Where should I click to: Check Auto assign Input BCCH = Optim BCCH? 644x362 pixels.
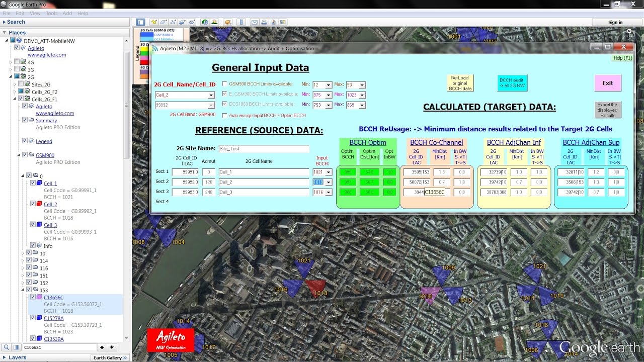pos(224,115)
